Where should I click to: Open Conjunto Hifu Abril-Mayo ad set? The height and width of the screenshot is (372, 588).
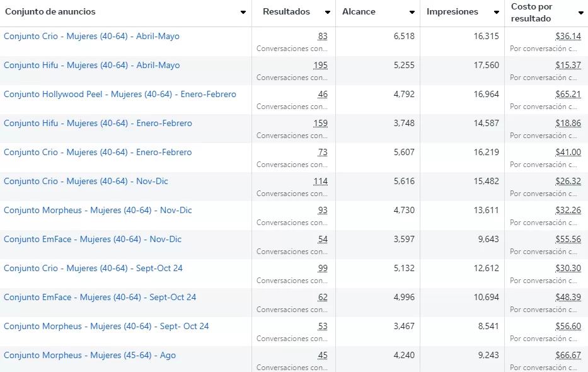(x=91, y=66)
